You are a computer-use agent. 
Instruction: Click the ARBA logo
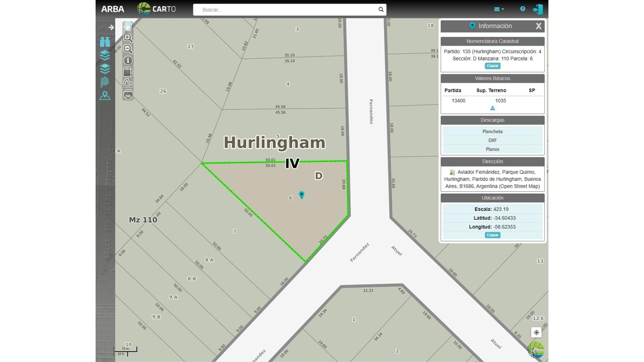(113, 9)
